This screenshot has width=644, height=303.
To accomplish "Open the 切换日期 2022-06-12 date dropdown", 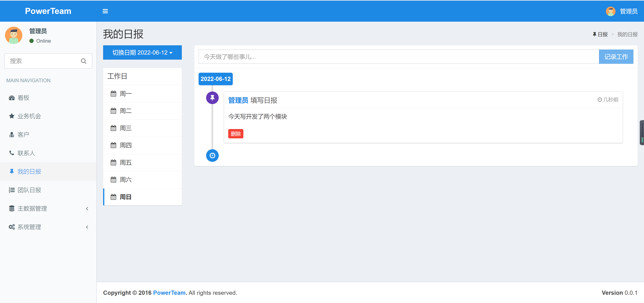I will coord(142,53).
